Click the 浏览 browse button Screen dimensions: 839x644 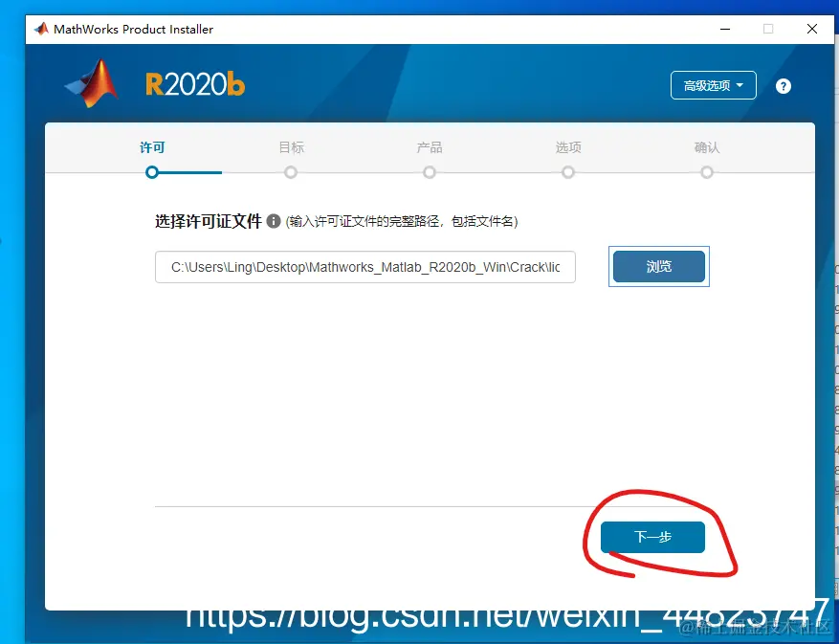658,266
